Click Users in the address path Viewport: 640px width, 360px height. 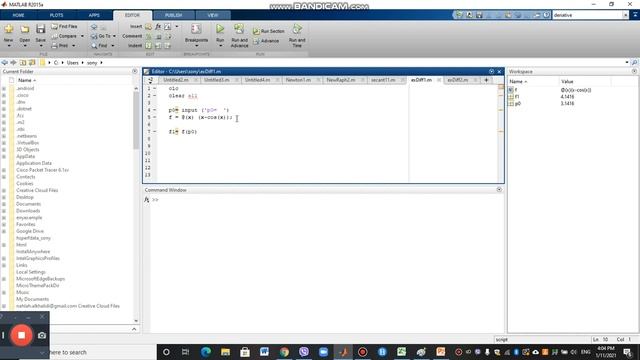[73, 63]
